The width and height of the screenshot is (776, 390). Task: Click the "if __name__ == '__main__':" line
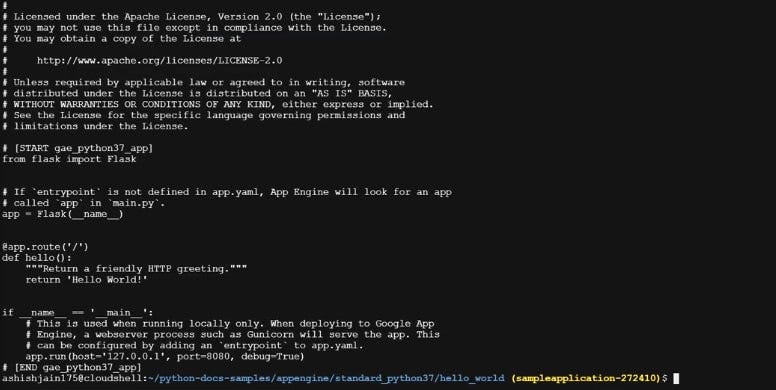[x=78, y=312]
